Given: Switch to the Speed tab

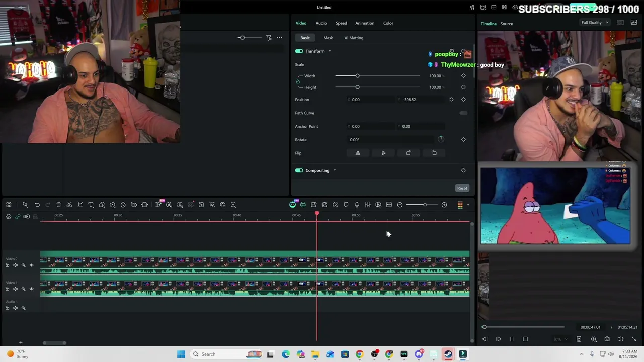Looking at the screenshot, I should (x=341, y=23).
